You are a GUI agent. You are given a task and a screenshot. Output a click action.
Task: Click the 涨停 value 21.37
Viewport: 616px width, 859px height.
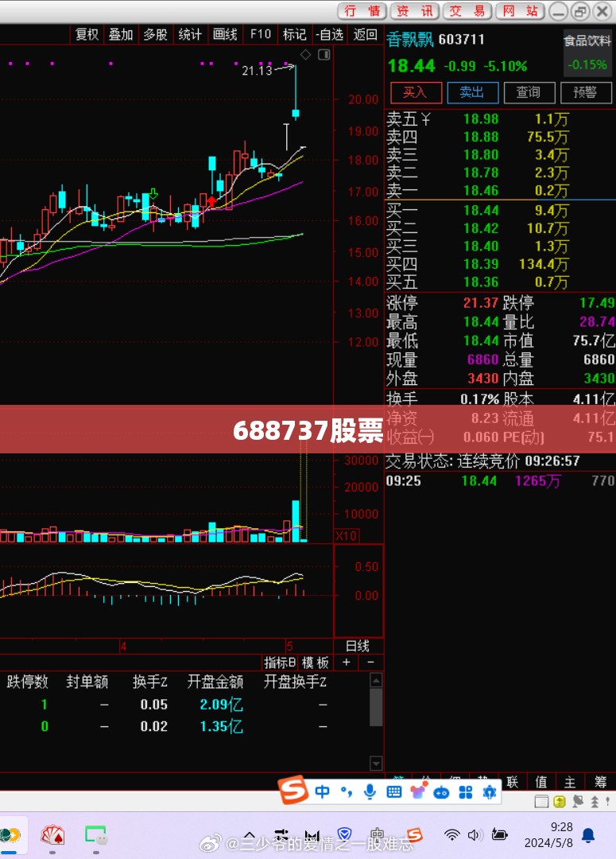tap(481, 303)
